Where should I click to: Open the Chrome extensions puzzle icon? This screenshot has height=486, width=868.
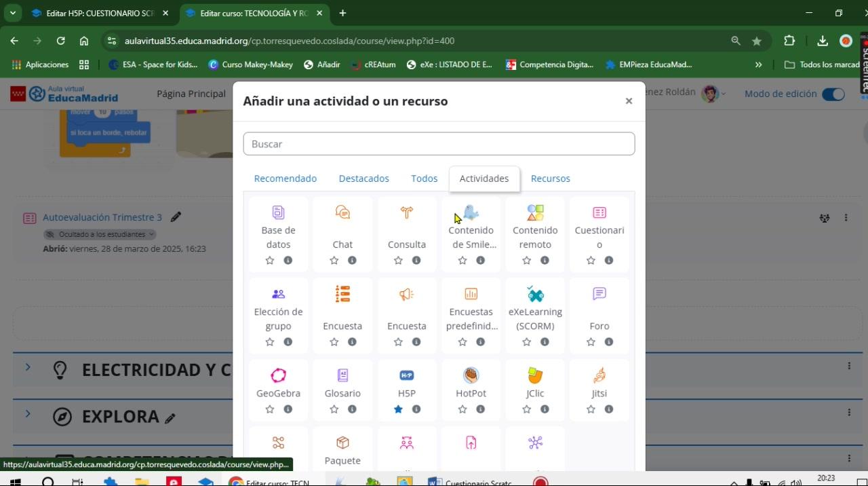coord(789,41)
